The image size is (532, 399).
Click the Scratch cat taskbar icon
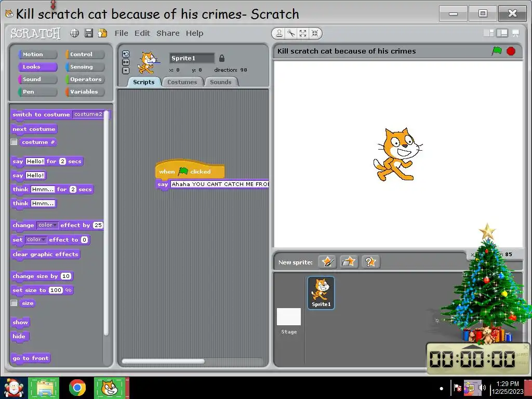coord(110,388)
